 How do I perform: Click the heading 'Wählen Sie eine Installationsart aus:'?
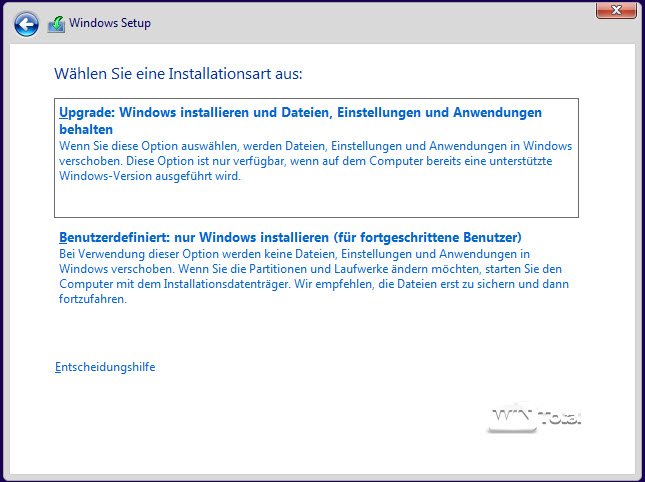[x=178, y=74]
